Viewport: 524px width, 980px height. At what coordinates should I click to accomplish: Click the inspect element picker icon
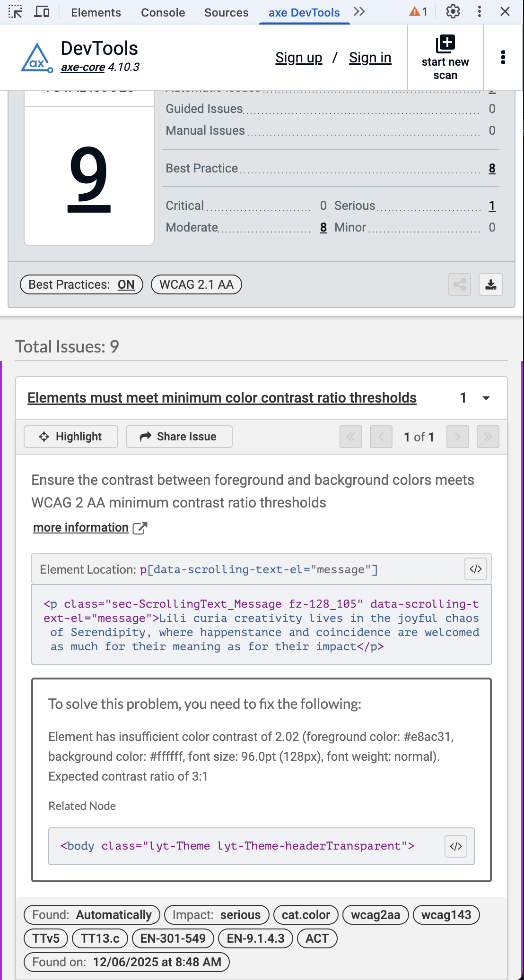point(15,12)
